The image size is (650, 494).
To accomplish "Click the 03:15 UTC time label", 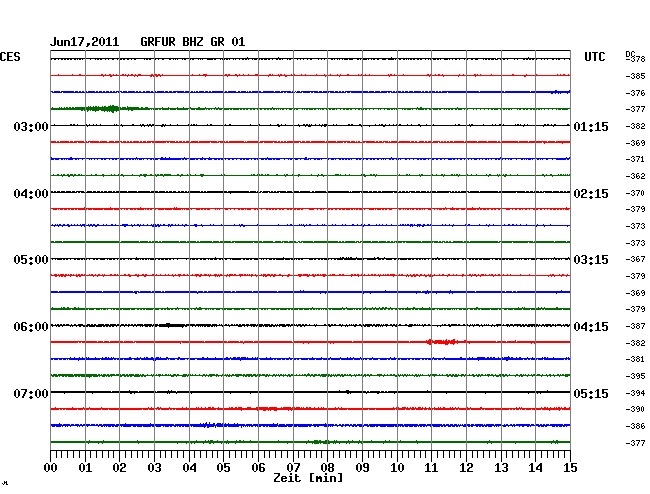I will pyautogui.click(x=591, y=260).
